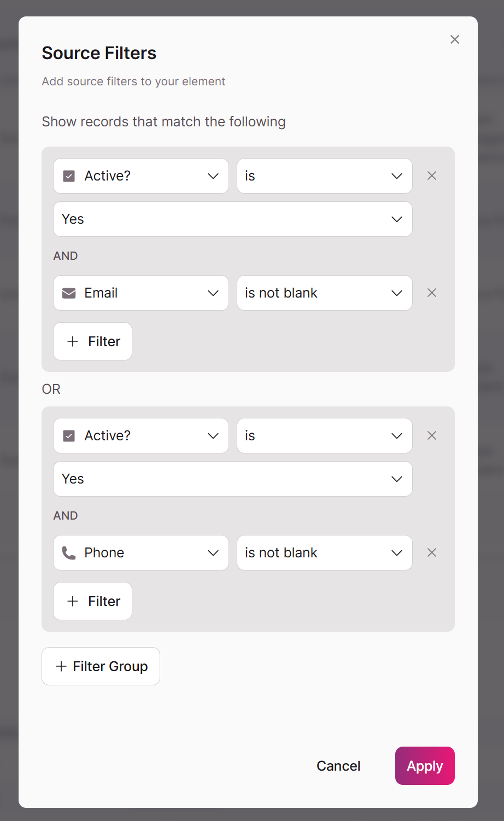Apply the source filters
Image resolution: width=504 pixels, height=821 pixels.
(x=425, y=766)
